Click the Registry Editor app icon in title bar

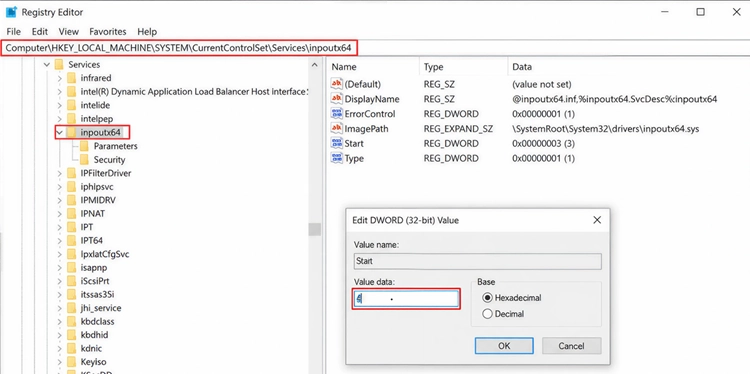[x=11, y=12]
